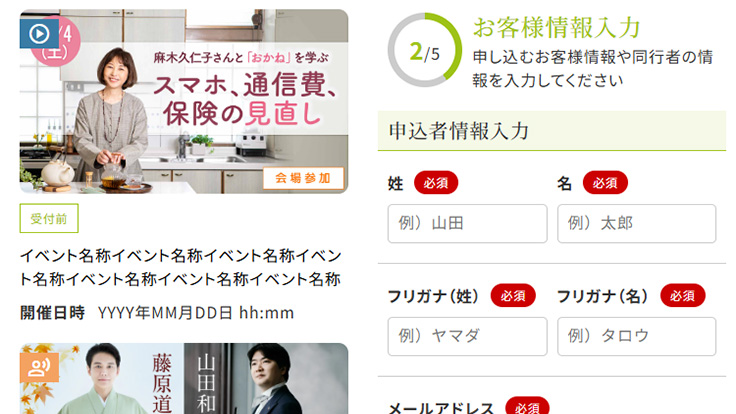Screen dimensions: 736x414
Task: Click the イベント名称 event title text
Action: point(180,268)
